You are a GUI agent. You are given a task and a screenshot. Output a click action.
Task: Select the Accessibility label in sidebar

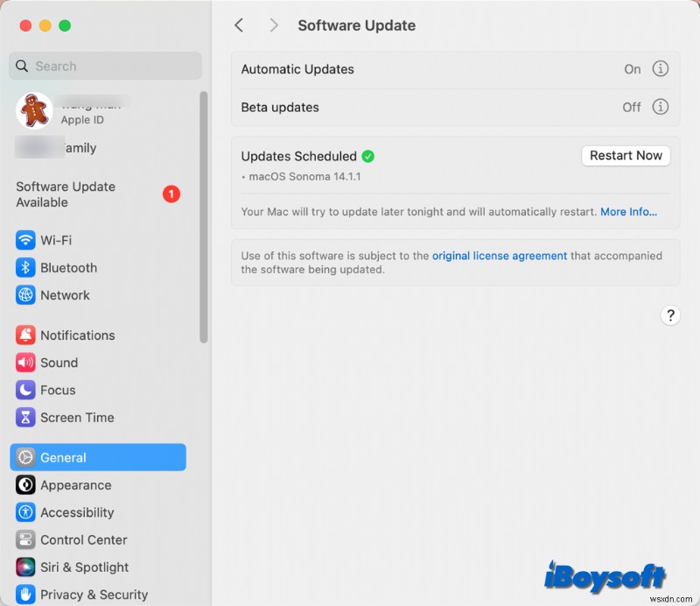(x=77, y=512)
